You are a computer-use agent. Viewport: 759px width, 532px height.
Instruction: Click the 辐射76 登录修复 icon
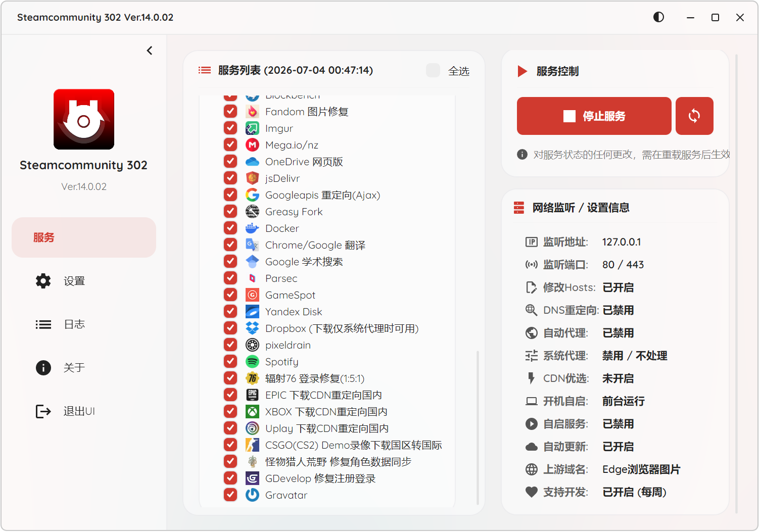(x=252, y=378)
